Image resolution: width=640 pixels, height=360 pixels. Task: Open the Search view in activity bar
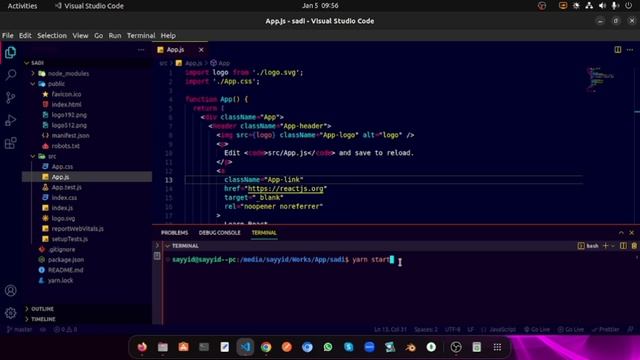pos(11,75)
